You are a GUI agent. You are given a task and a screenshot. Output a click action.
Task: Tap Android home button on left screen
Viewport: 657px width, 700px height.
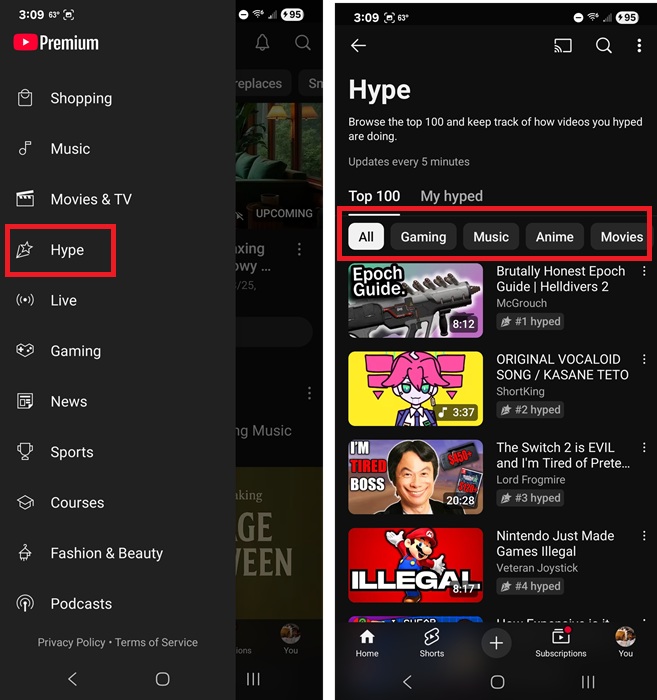[162, 679]
